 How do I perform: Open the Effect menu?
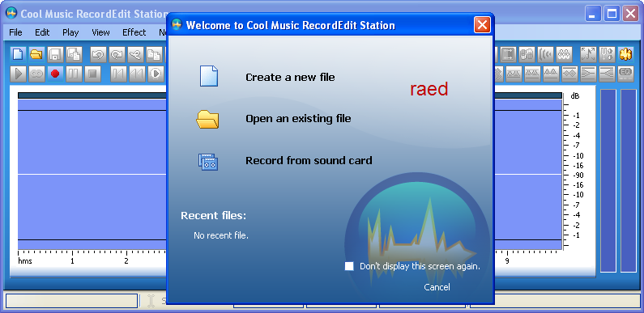(x=134, y=32)
